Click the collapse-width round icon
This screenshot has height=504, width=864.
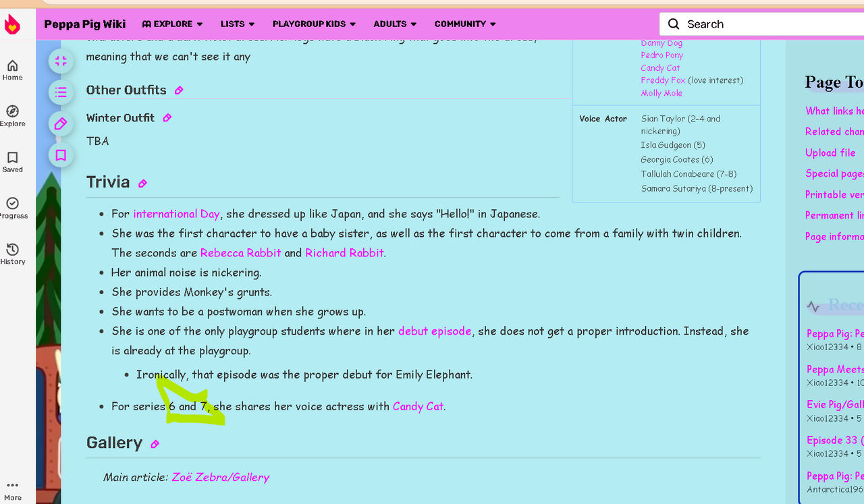[61, 61]
